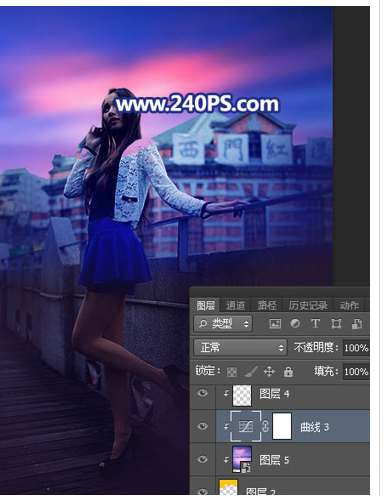
Task: Click the 填充 fill value field
Action: tap(356, 372)
